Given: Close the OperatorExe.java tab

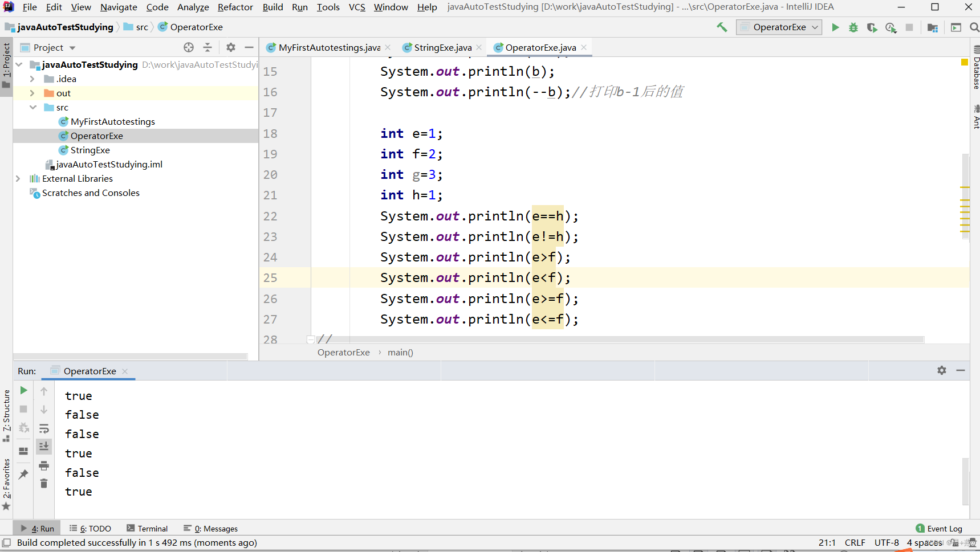Looking at the screenshot, I should point(584,47).
